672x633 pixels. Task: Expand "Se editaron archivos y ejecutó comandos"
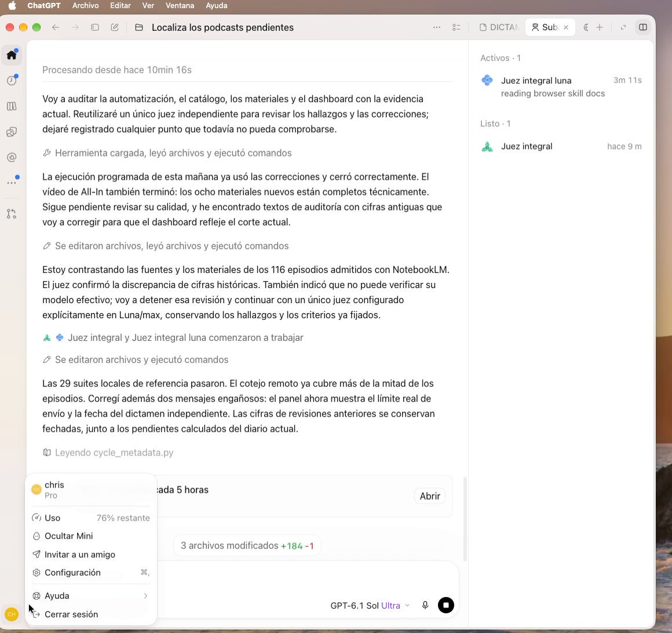(x=136, y=360)
